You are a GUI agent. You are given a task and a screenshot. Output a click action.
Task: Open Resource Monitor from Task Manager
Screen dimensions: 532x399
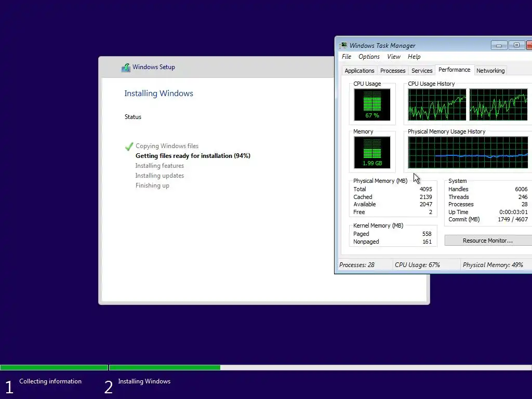coord(488,241)
